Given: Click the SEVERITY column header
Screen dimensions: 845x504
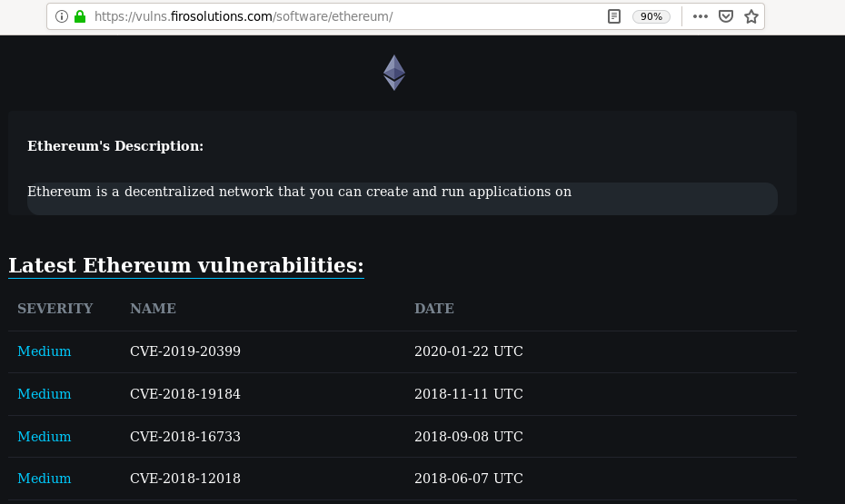Looking at the screenshot, I should point(55,309).
